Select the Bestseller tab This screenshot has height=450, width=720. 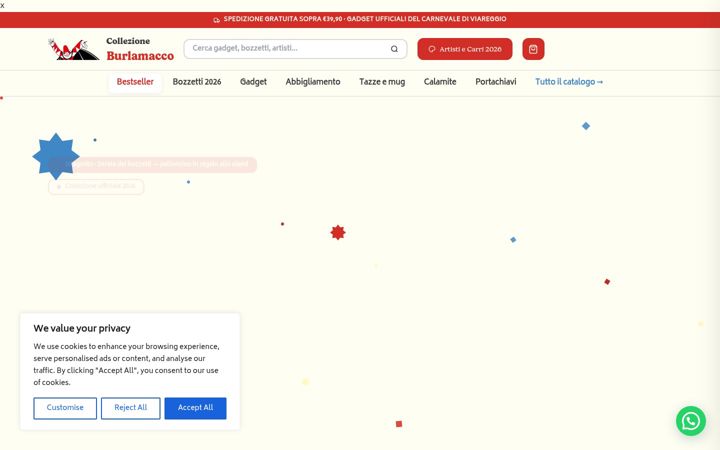click(135, 82)
